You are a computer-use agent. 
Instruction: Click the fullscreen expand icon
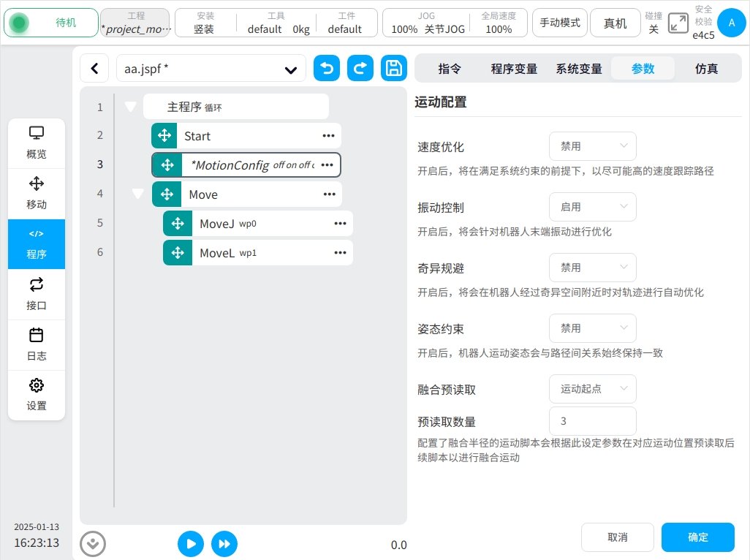(678, 23)
